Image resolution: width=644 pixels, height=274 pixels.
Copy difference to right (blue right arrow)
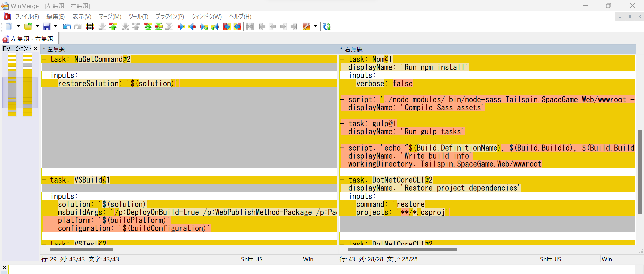[x=181, y=26]
